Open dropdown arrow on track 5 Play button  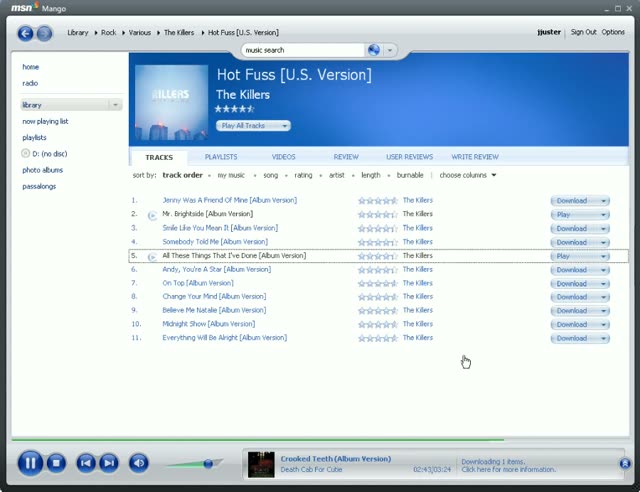coord(603,256)
